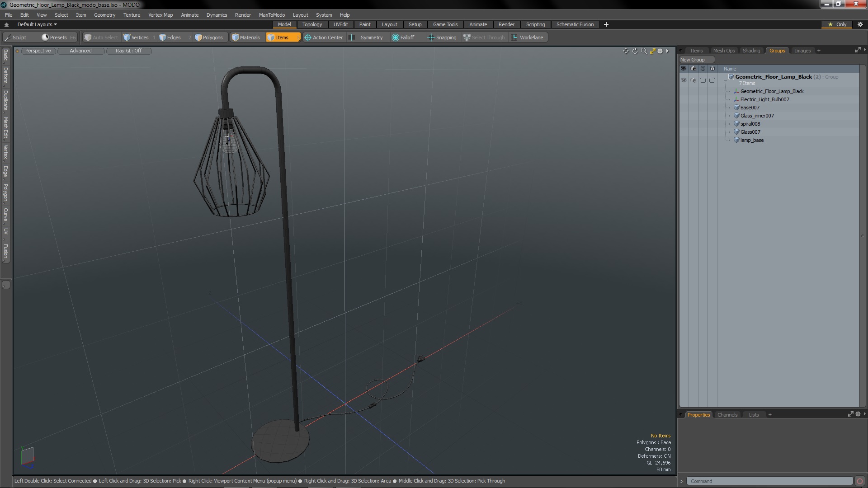868x488 pixels.
Task: Toggle the second checkbox in group row
Action: pyautogui.click(x=712, y=80)
